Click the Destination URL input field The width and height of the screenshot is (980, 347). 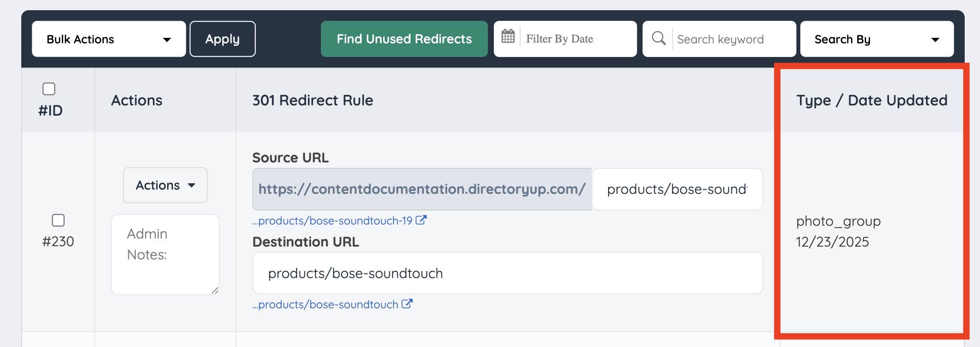tap(507, 273)
